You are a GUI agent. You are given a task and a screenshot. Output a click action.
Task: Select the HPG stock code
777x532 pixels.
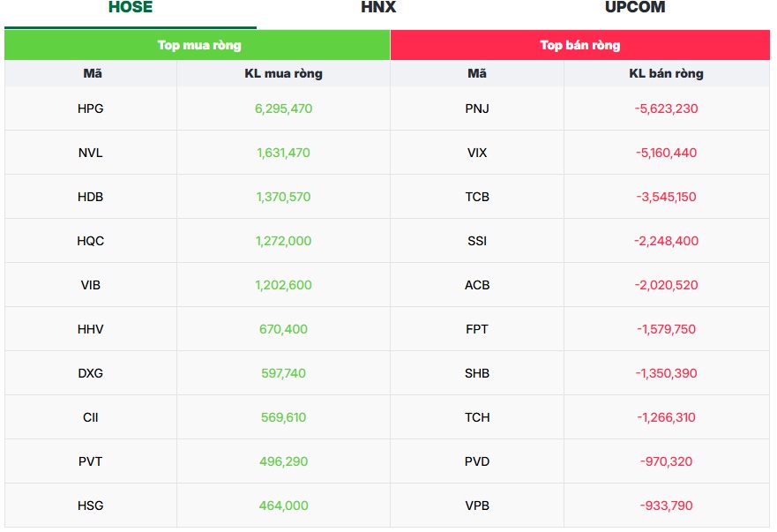91,109
